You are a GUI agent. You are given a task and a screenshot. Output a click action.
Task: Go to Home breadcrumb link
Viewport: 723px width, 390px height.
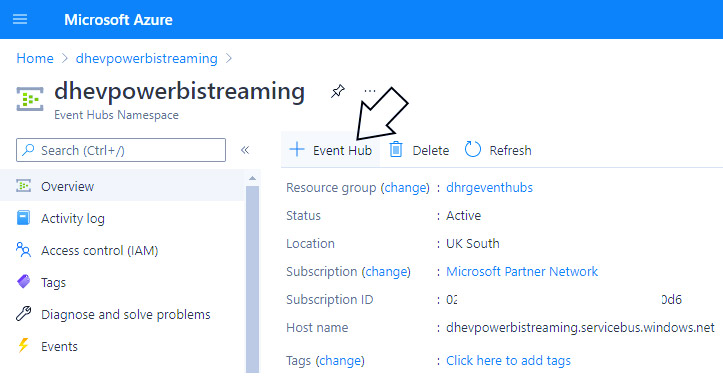click(x=35, y=59)
